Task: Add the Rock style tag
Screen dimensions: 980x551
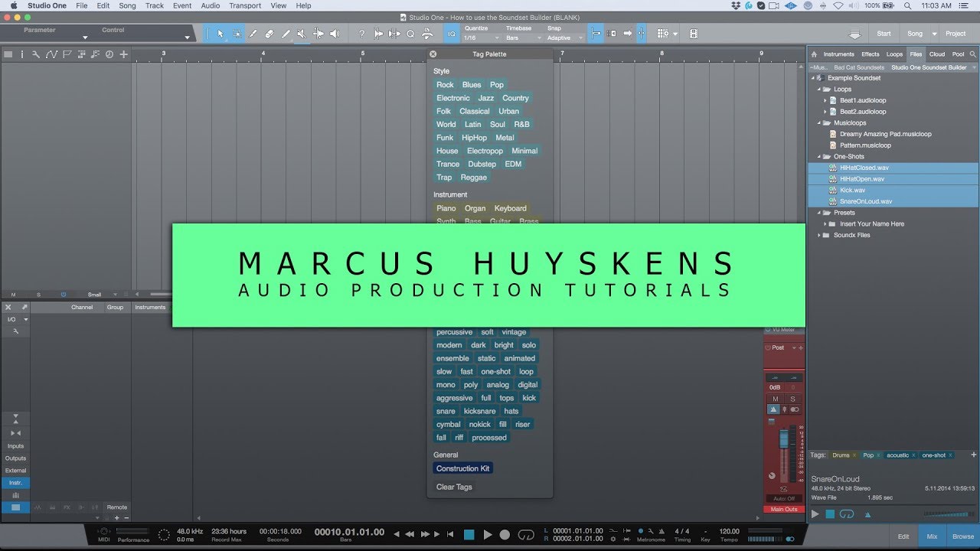Action: click(x=445, y=85)
